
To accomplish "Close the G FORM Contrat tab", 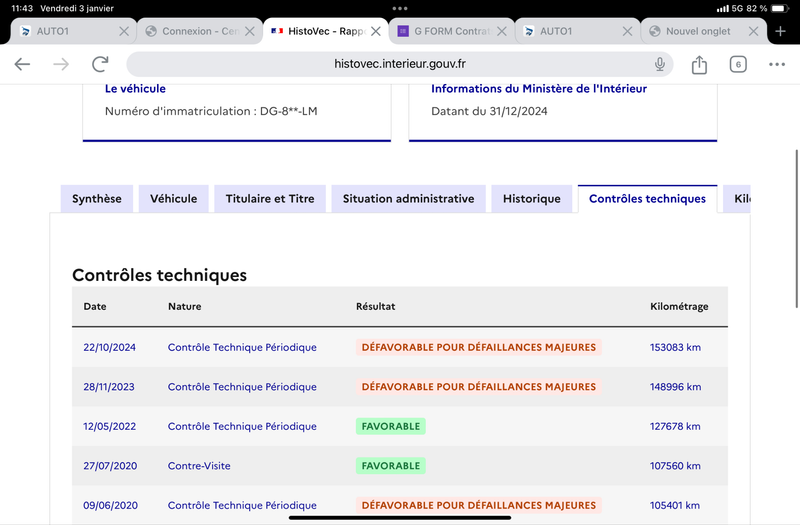I will tap(502, 31).
